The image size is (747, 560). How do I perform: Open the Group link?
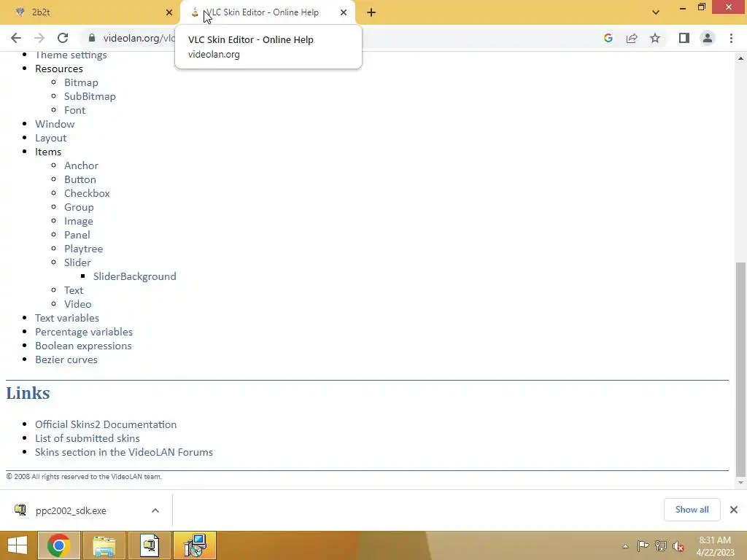(x=79, y=208)
